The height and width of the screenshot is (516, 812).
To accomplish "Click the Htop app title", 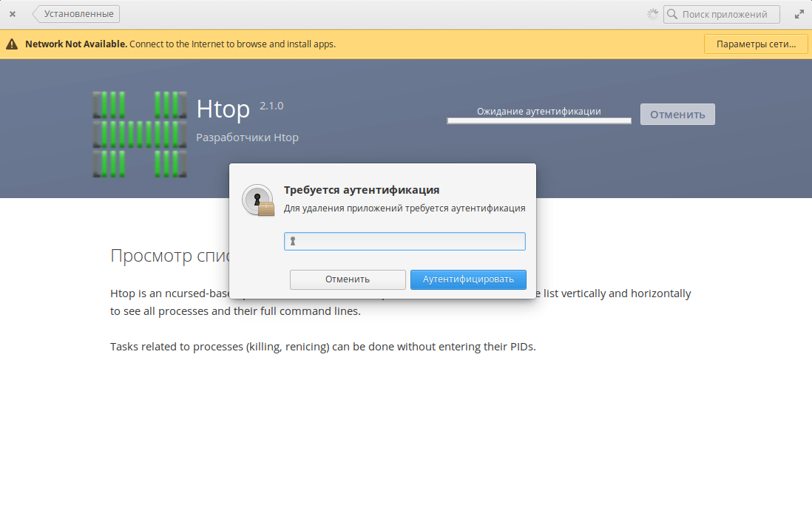I will click(223, 109).
